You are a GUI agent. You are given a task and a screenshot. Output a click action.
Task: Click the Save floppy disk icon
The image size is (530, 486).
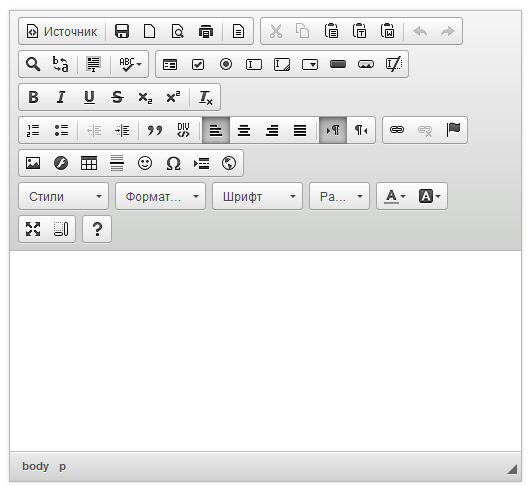click(x=122, y=31)
